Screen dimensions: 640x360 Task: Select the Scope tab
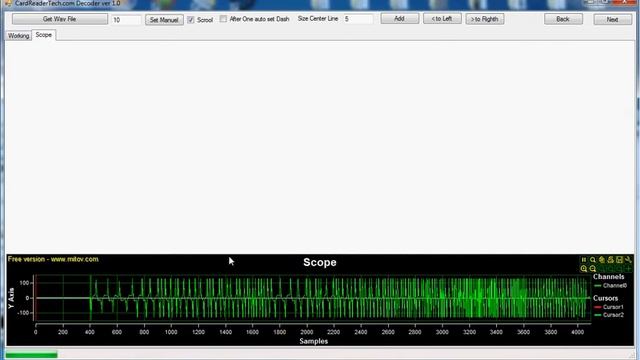click(x=44, y=35)
